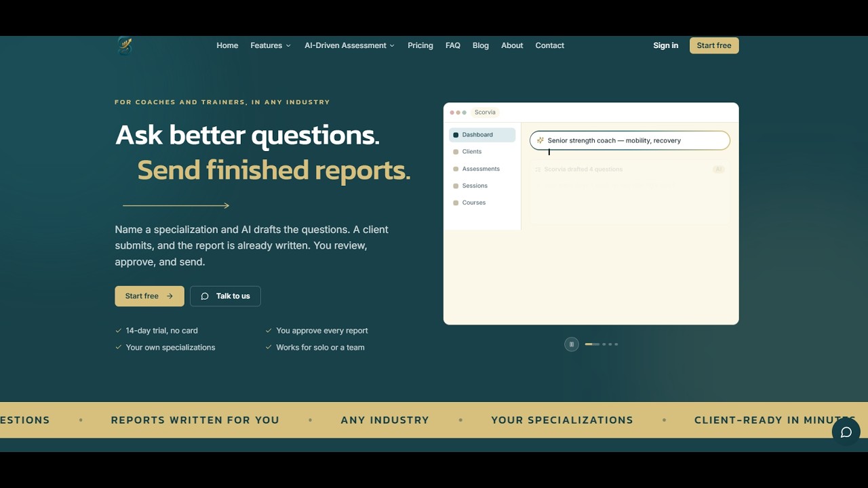868x488 pixels.
Task: Open the About page
Action: [512, 45]
